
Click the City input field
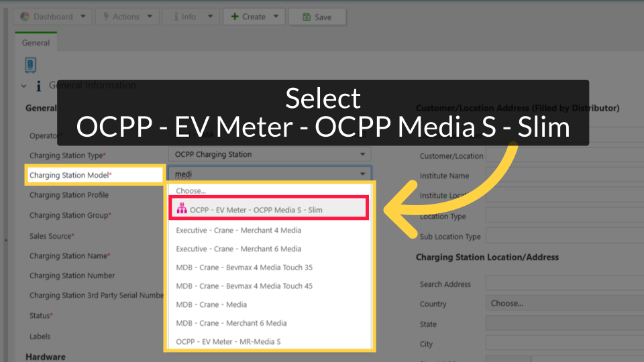pos(565,343)
